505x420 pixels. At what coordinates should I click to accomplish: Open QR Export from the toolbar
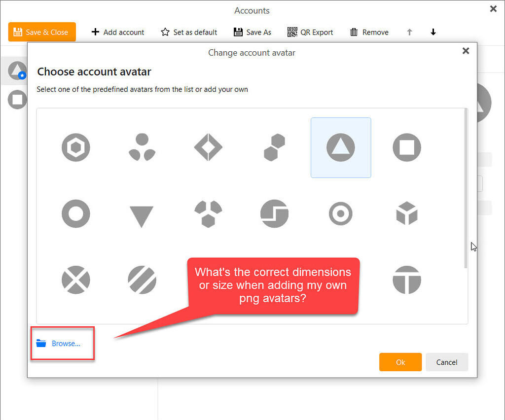[x=310, y=32]
